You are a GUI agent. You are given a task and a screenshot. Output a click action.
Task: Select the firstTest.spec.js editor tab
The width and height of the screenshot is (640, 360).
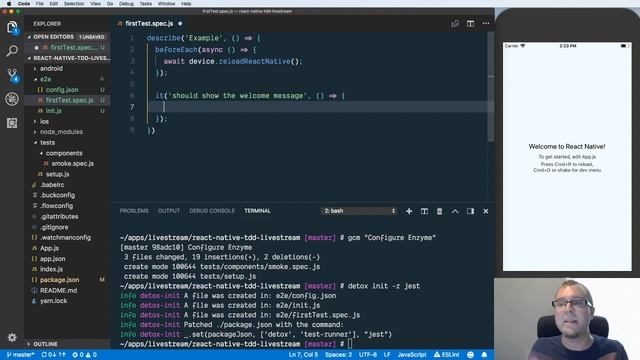149,24
